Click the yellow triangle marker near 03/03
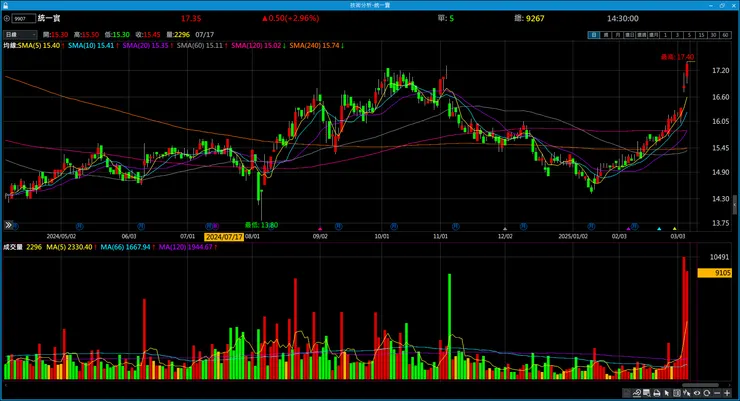Screen dimensions: 740x401 pos(674,229)
